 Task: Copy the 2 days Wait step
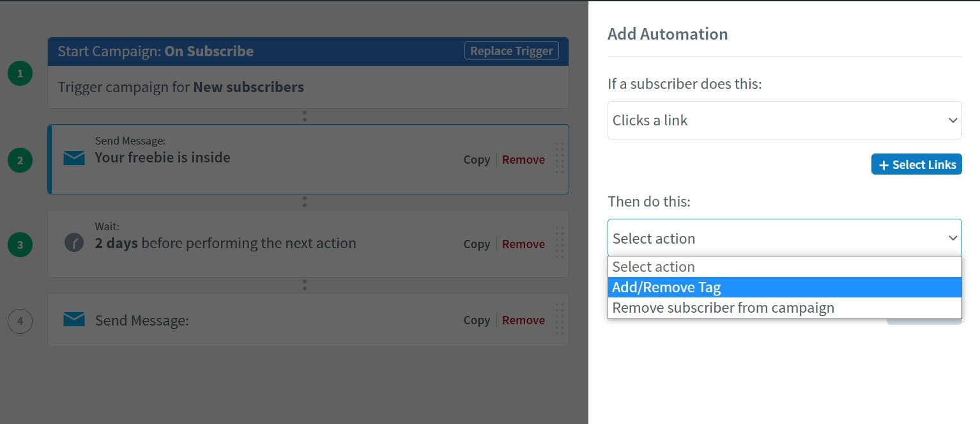pyautogui.click(x=477, y=244)
